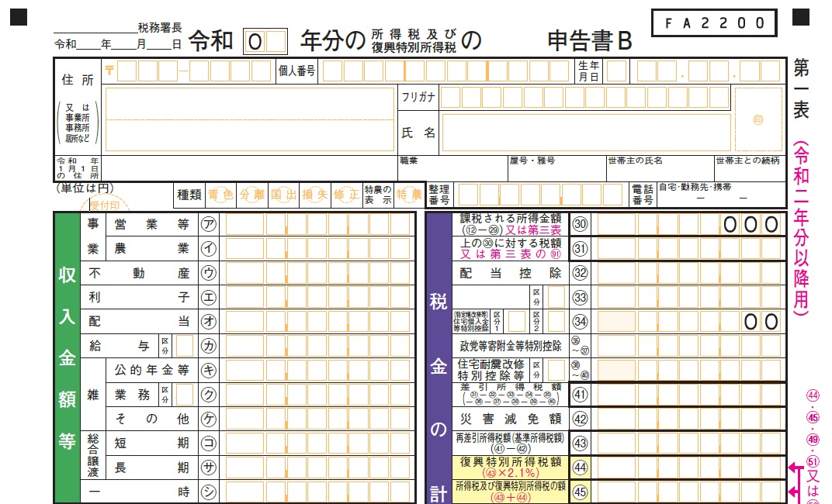Click the 印 seal box
The height and width of the screenshot is (504, 832).
pyautogui.click(x=758, y=119)
